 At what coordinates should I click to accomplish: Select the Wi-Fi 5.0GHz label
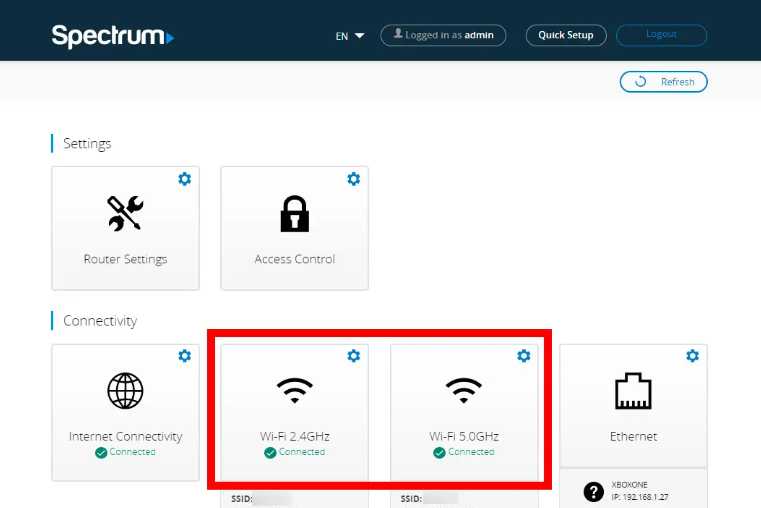click(x=464, y=436)
